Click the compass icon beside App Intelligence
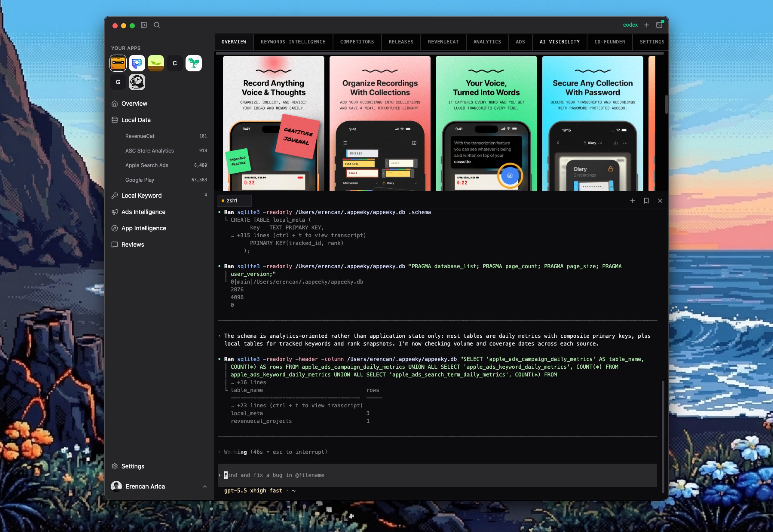Viewport: 773px width, 532px height. 115,228
